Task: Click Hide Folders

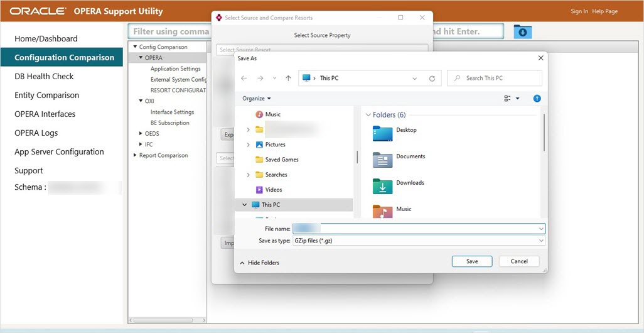Action: [260, 263]
